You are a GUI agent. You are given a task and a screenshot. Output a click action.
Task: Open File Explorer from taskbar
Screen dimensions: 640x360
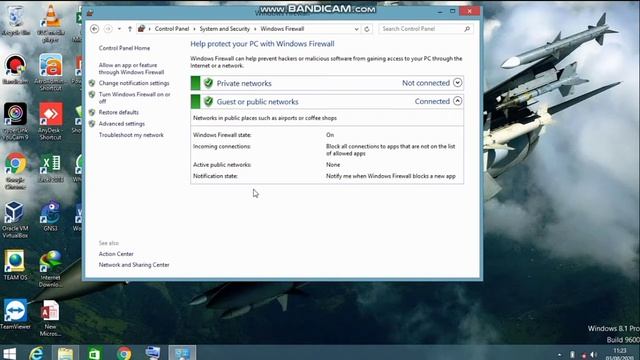65,353
